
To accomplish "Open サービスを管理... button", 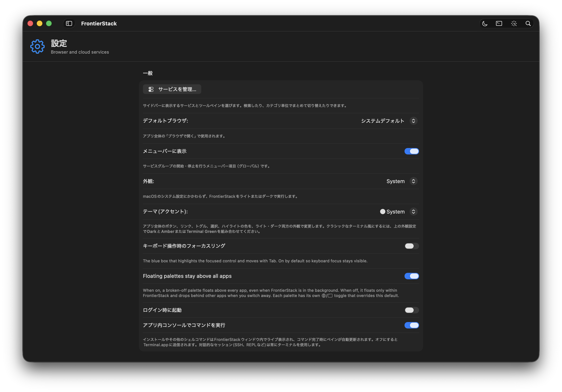I will (x=172, y=89).
